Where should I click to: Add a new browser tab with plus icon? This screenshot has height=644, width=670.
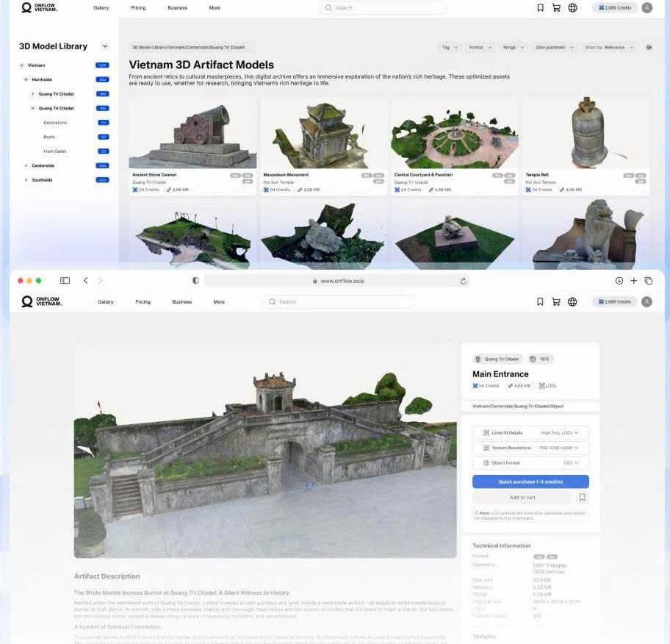[x=634, y=281]
